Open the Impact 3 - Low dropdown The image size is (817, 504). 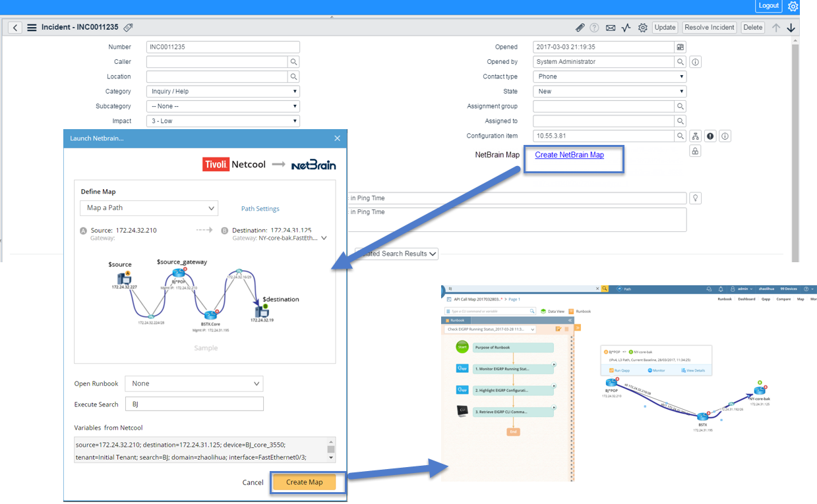point(223,121)
